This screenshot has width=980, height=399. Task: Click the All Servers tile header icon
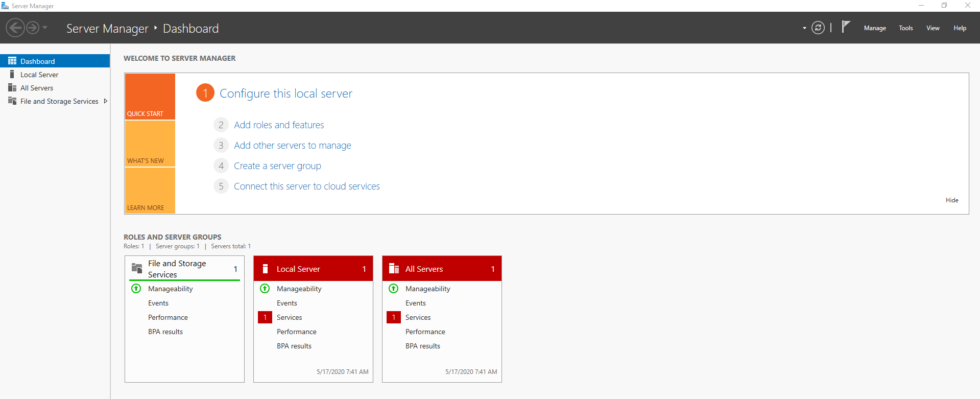[x=394, y=269]
